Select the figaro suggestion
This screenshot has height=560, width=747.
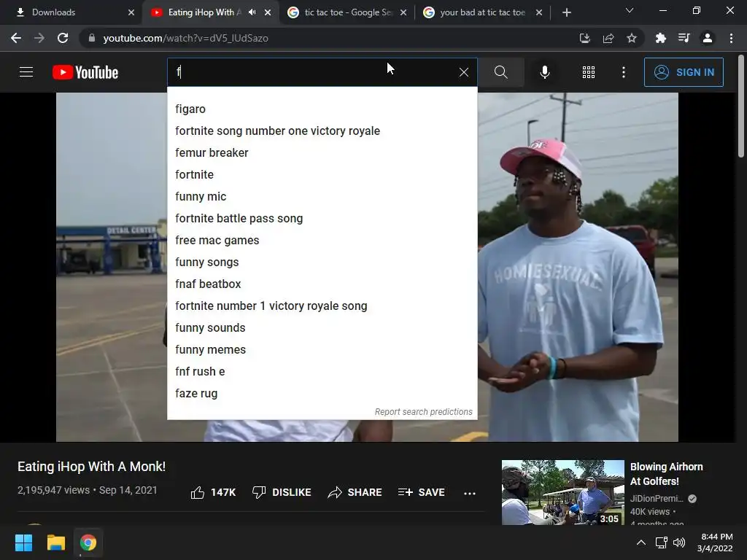coord(322,109)
